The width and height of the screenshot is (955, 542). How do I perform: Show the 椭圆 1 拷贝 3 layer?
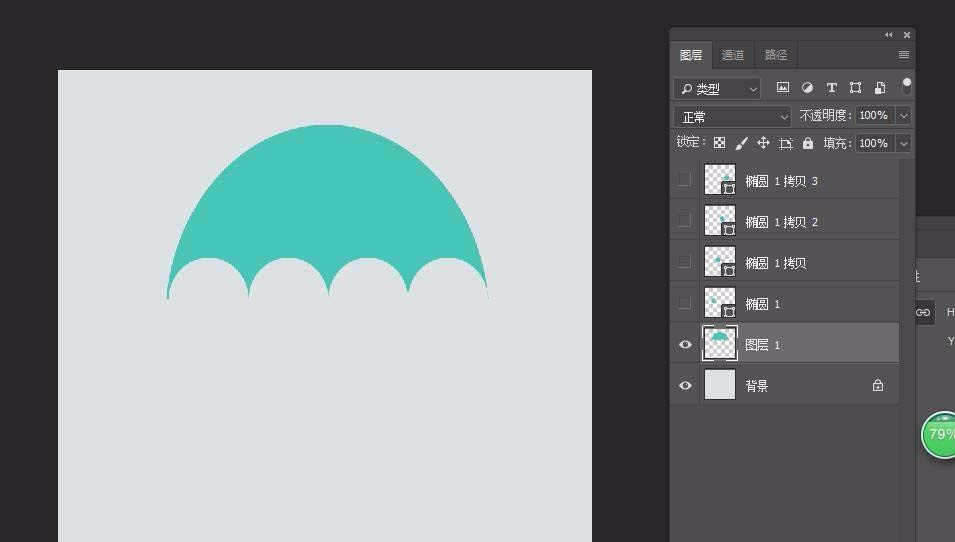685,180
